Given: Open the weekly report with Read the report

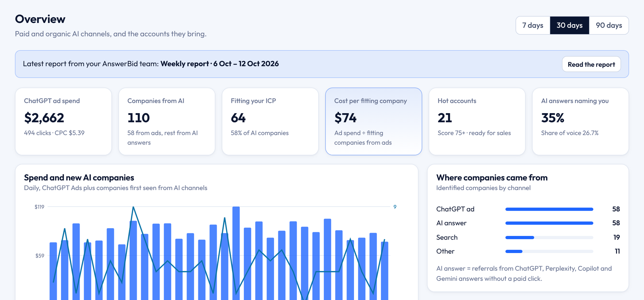Looking at the screenshot, I should coord(591,64).
